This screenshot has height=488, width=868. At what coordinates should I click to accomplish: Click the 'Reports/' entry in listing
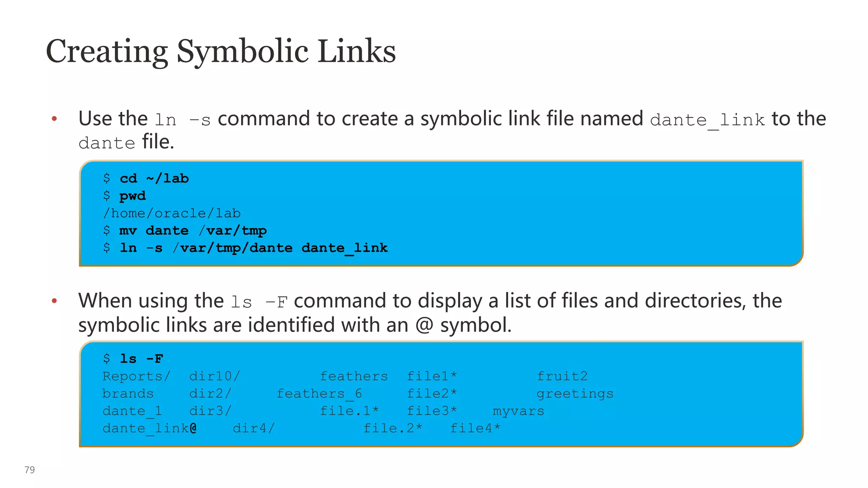[136, 376]
